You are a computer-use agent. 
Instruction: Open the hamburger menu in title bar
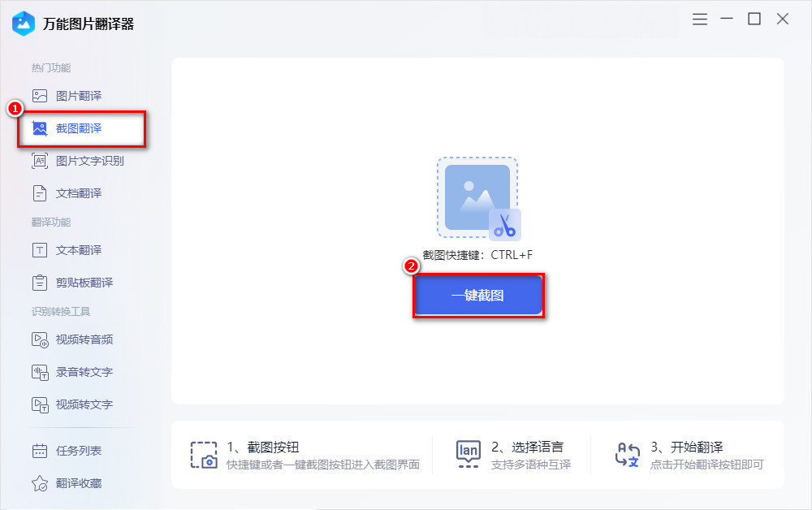(699, 19)
